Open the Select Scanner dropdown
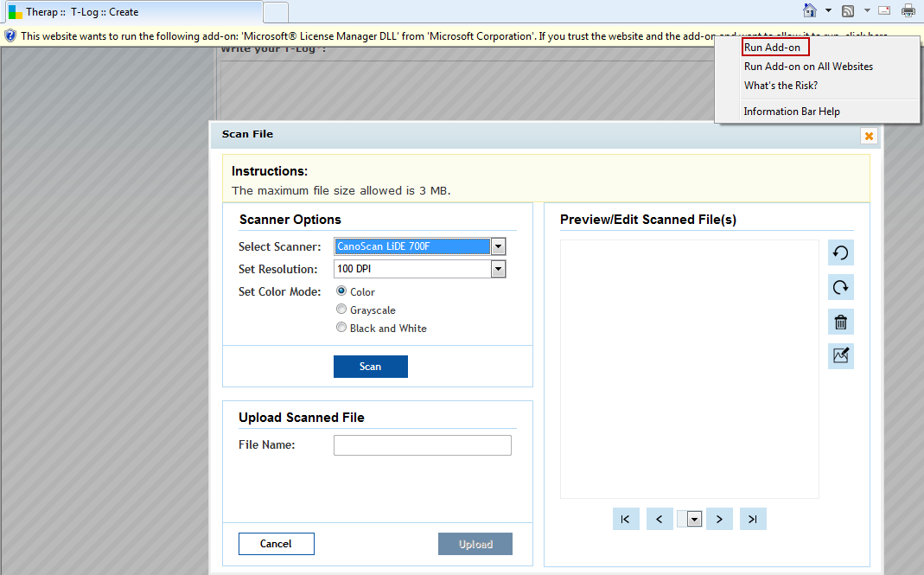 click(x=499, y=246)
